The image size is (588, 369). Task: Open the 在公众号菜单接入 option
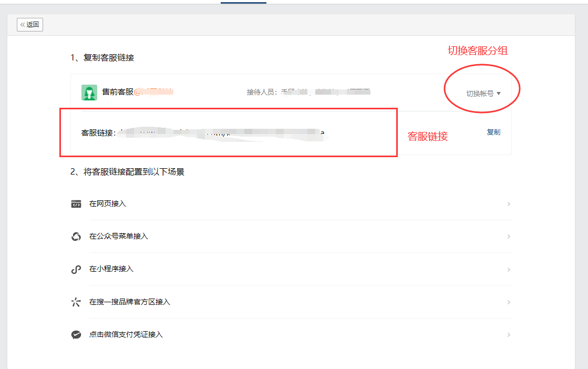pyautogui.click(x=119, y=237)
